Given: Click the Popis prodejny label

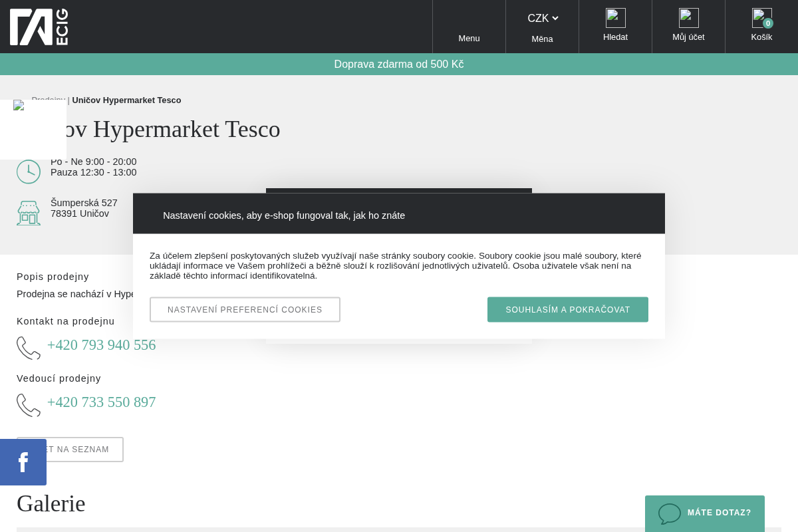Looking at the screenshot, I should point(53,277).
